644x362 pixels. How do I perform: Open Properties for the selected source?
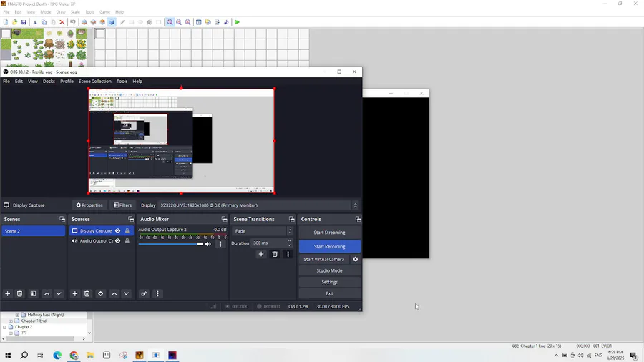[89, 205]
